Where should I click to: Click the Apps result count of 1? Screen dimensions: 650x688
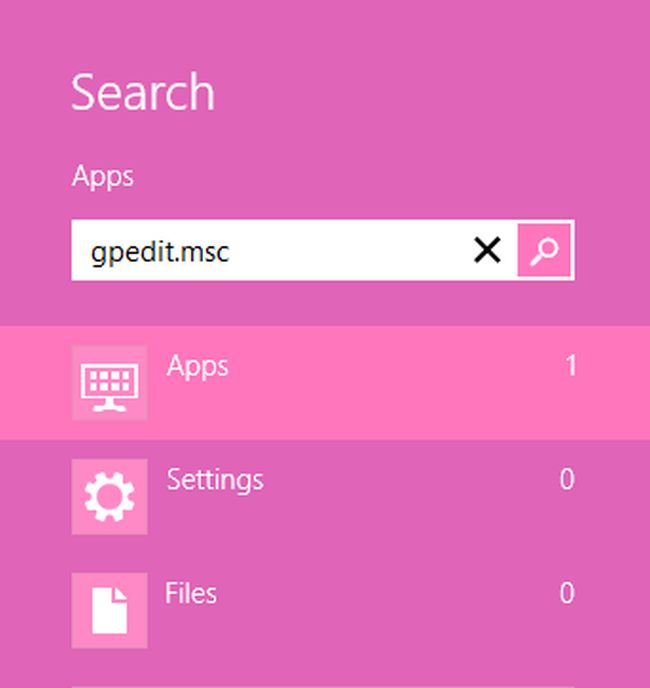tap(570, 365)
